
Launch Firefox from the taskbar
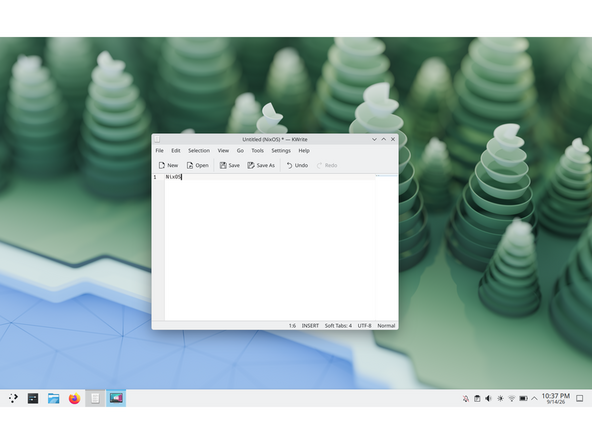coord(74,398)
